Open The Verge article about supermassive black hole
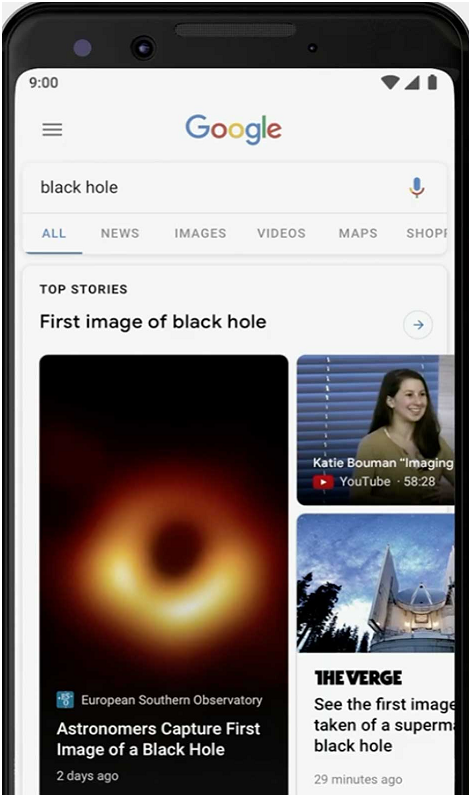This screenshot has width=471, height=797. [384, 725]
